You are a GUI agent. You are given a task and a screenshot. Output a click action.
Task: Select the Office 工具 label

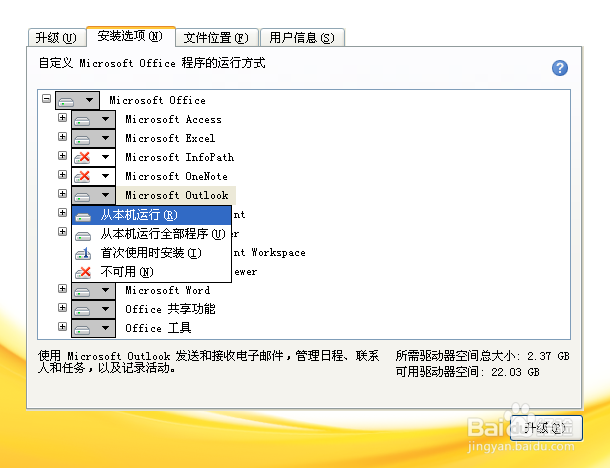(158, 328)
